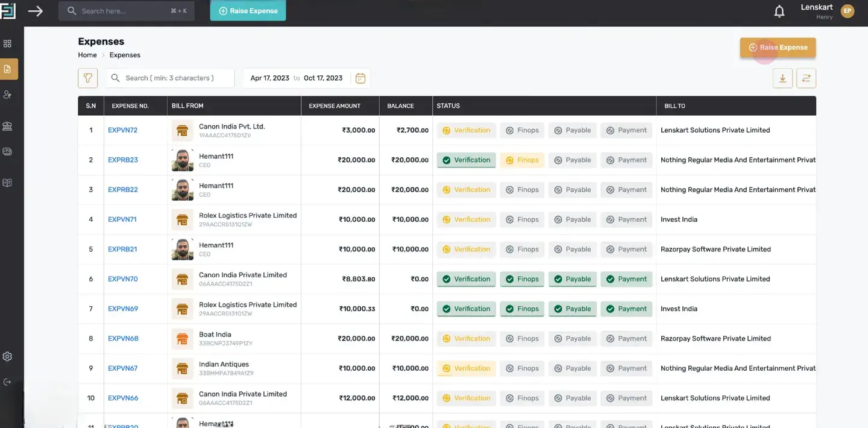Click Invest India in EXPVN71 row
868x428 pixels.
pyautogui.click(x=679, y=219)
